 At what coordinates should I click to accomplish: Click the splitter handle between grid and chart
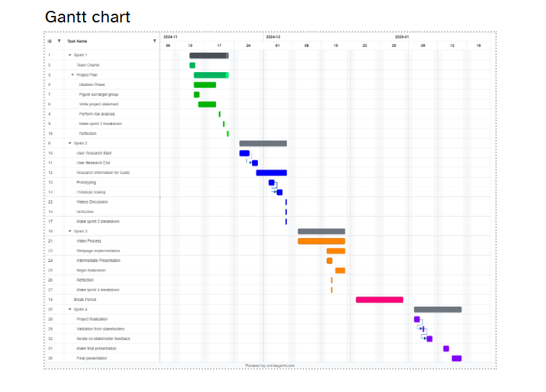160,197
